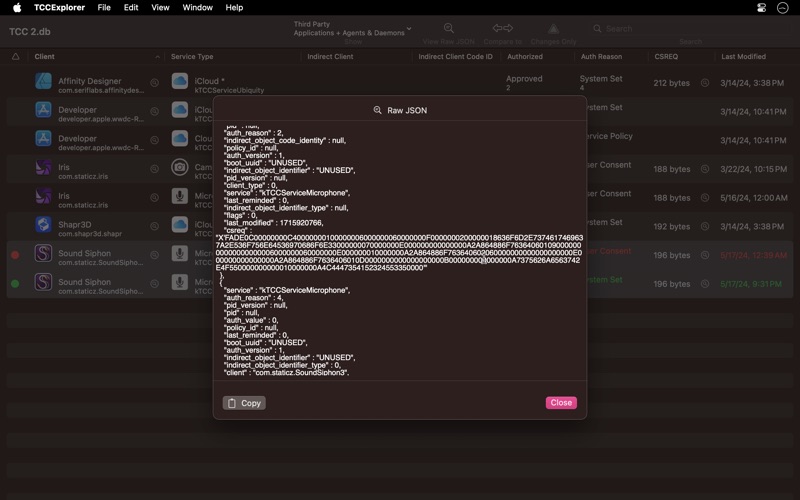Open the Edit menu
Screen dimensions: 800x500
131,8
